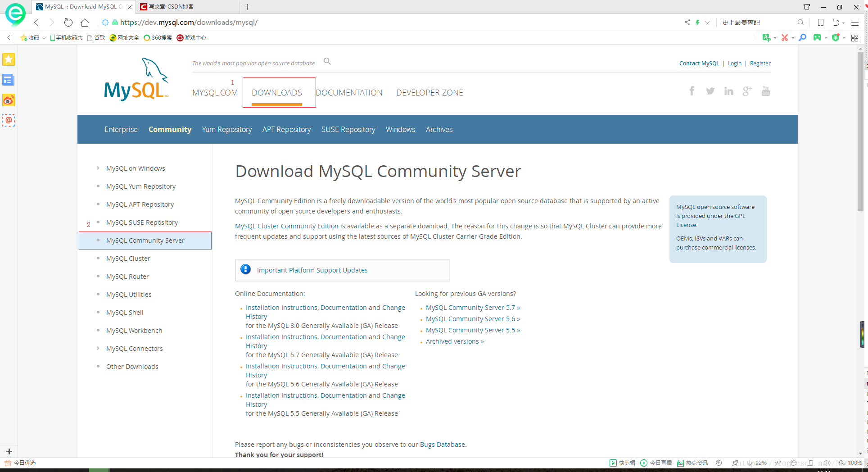Open MySQL Workbench in sidebar

(x=134, y=331)
